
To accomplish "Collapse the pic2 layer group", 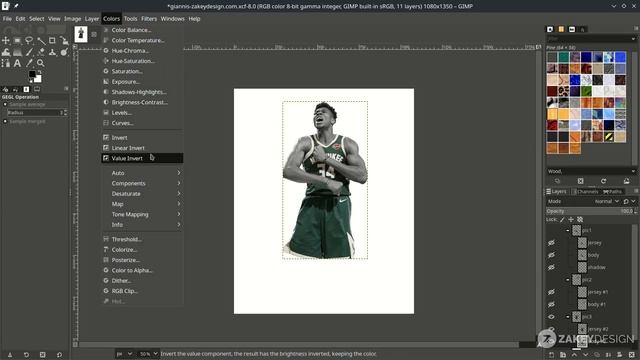I will click(x=567, y=280).
